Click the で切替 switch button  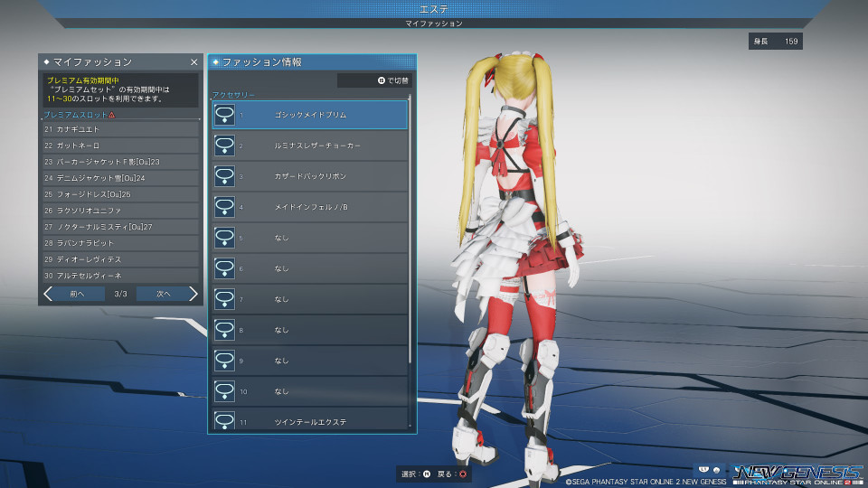[374, 80]
